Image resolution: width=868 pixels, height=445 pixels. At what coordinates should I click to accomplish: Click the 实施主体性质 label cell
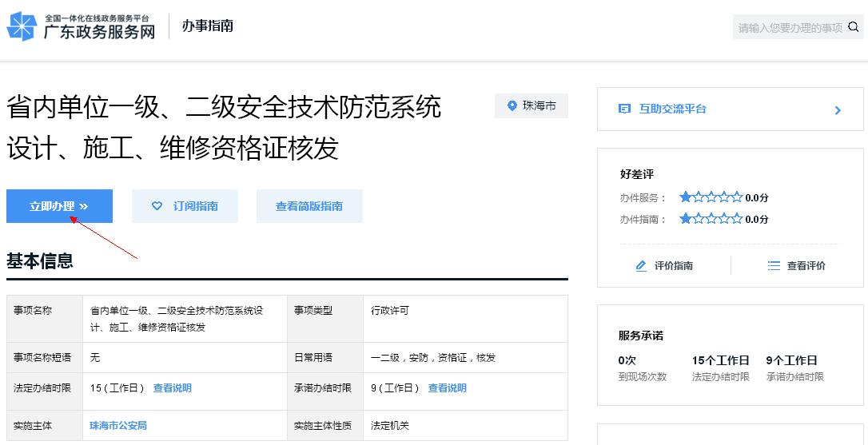point(325,426)
